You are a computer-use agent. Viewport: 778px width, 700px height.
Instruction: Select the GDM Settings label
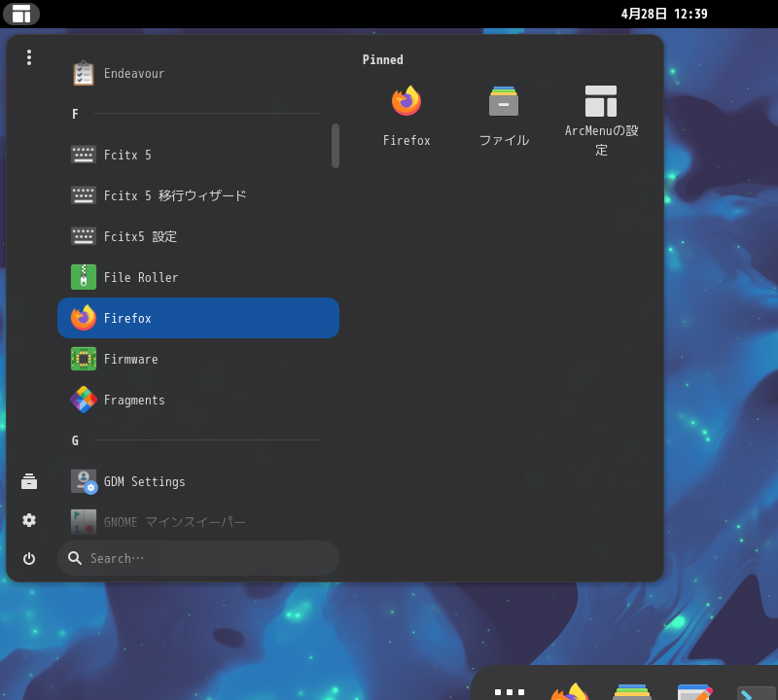point(144,481)
